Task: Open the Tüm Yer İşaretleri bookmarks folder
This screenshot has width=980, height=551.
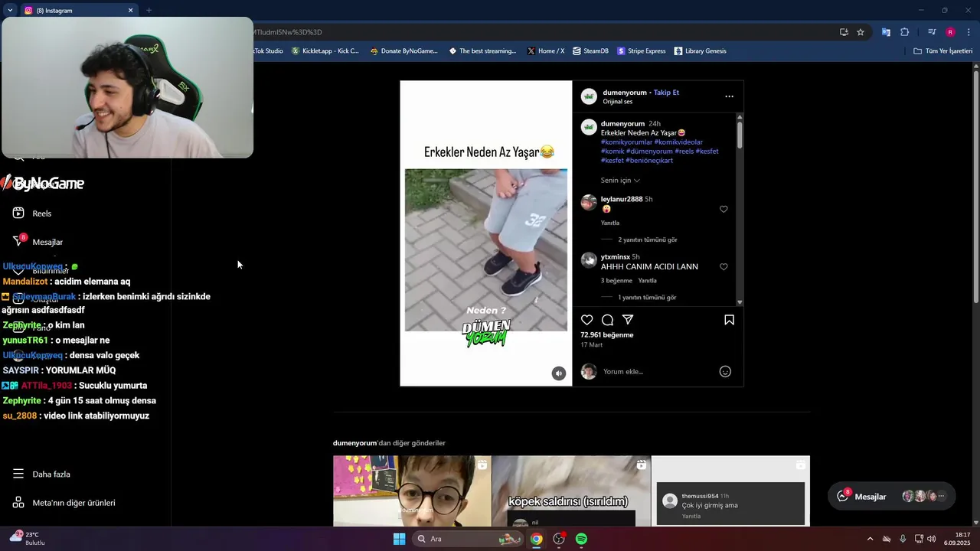Action: pyautogui.click(x=943, y=51)
